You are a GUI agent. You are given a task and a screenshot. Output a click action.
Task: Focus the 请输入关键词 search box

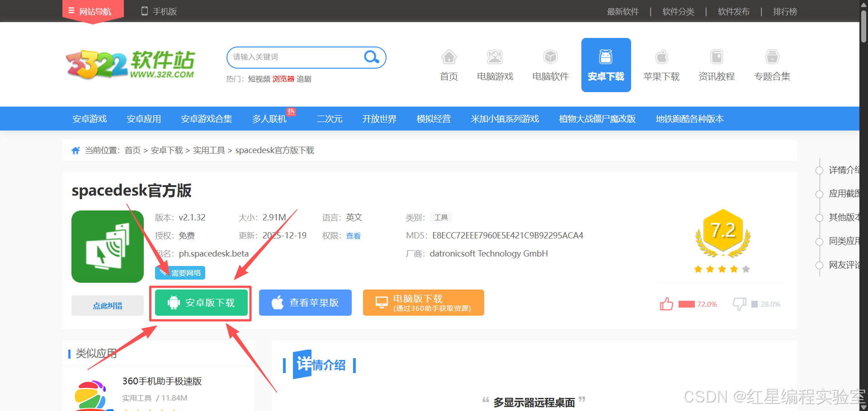click(x=296, y=57)
